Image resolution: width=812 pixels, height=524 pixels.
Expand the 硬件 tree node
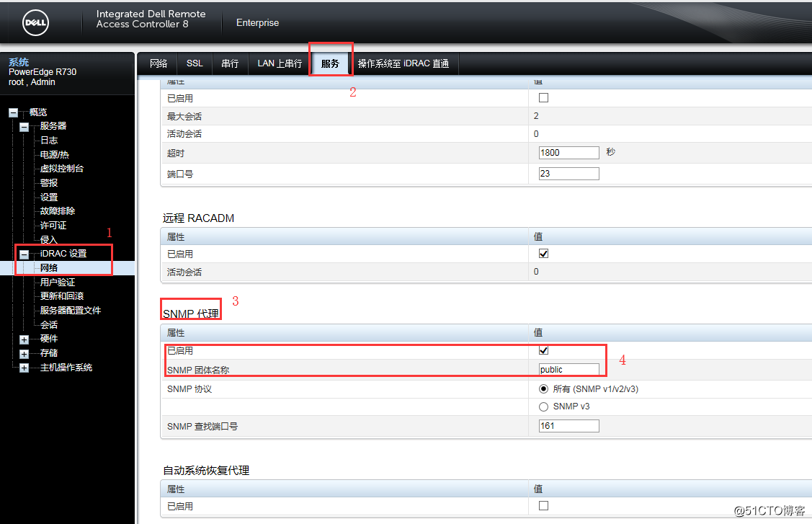click(x=24, y=339)
